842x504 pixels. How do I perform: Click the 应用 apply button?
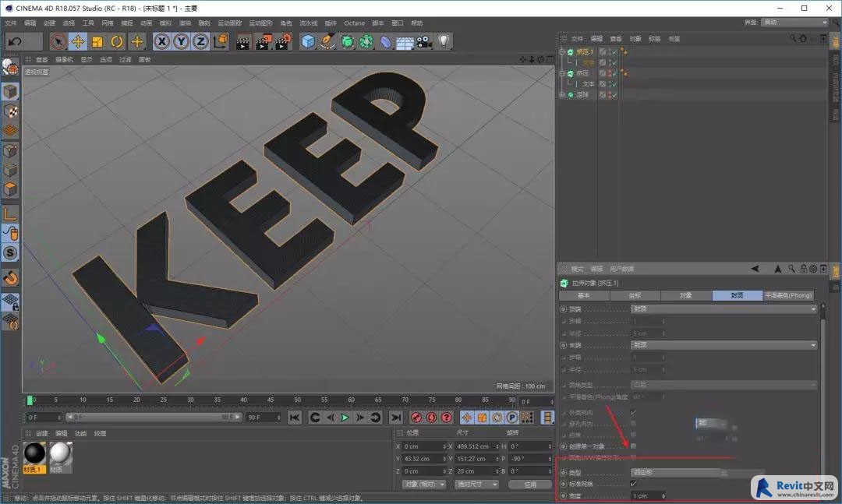tap(530, 485)
